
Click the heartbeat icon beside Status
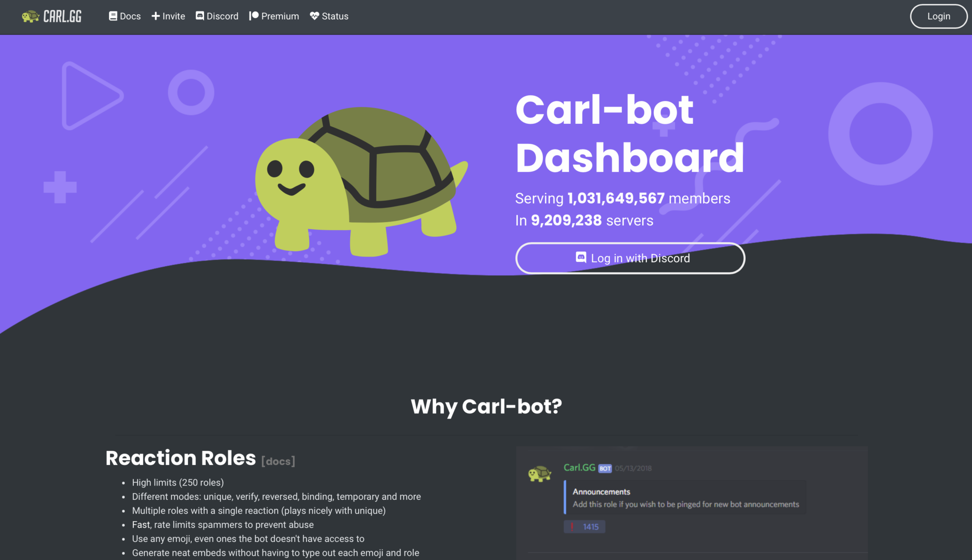314,16
